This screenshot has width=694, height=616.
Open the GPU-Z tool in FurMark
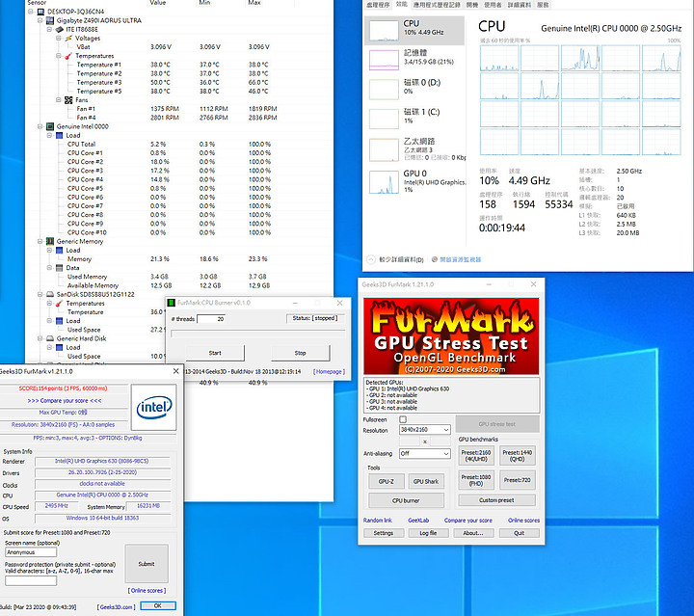[386, 481]
